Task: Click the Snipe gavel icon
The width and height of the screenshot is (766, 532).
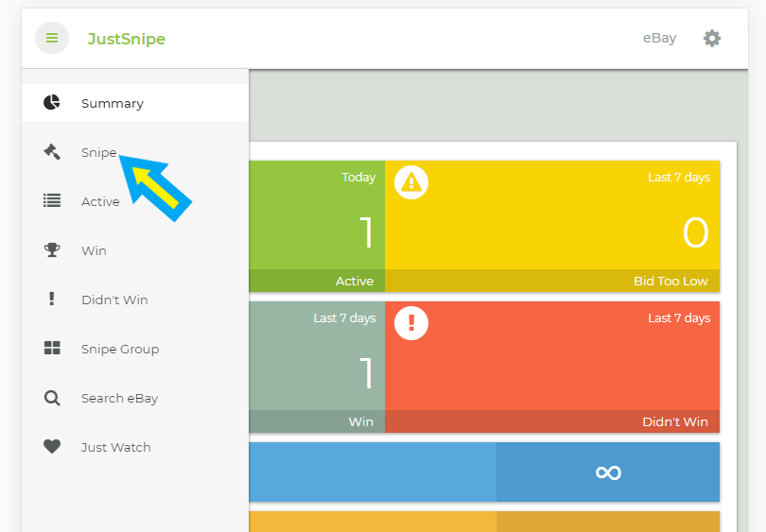Action: tap(52, 152)
